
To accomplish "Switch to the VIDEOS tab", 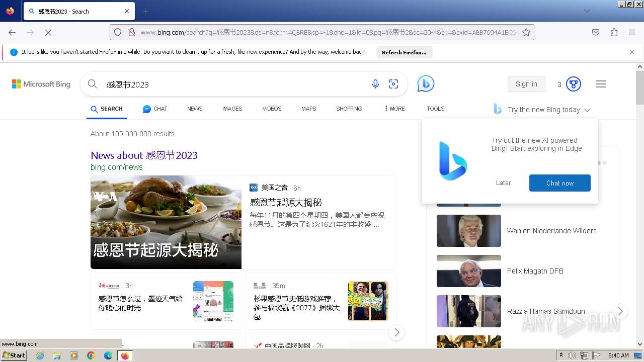I will click(x=272, y=109).
